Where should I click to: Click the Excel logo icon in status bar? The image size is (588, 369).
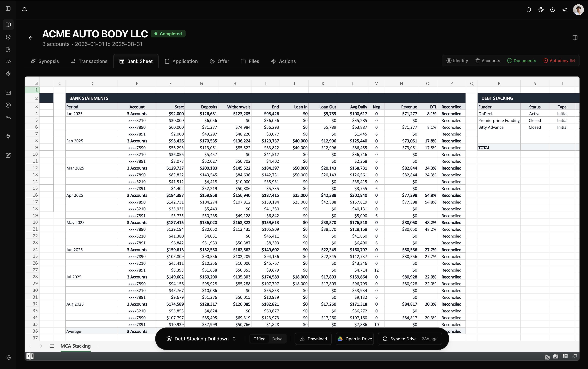[30, 356]
